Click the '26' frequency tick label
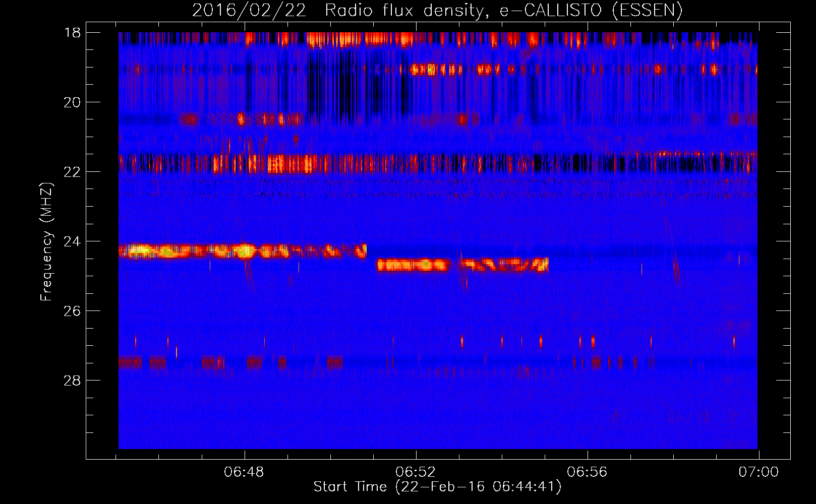Viewport: 816px width, 504px height. 73,311
